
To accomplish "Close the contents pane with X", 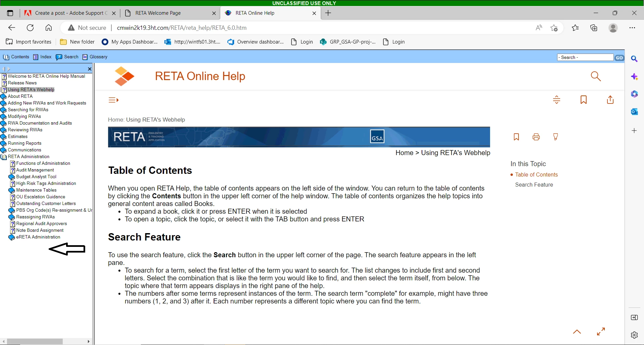I will (90, 69).
